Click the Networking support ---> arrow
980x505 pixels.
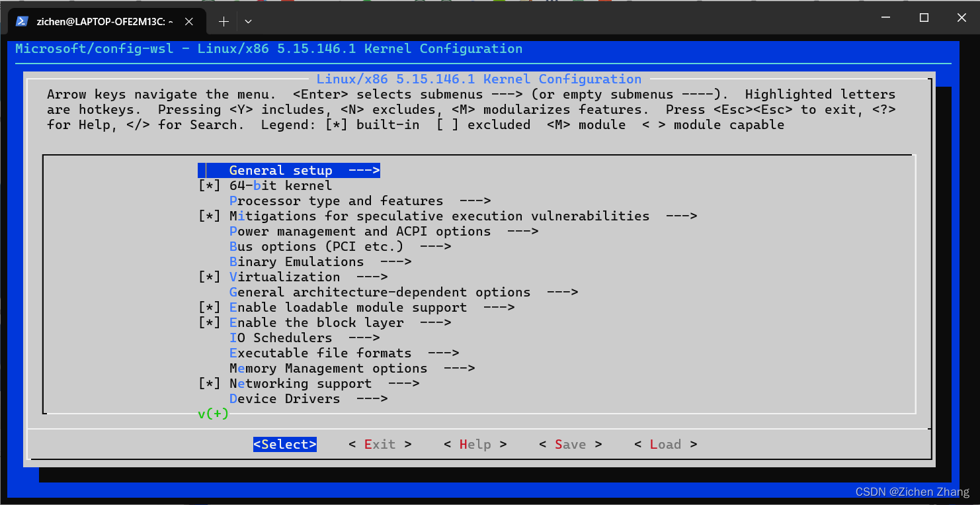tap(403, 383)
